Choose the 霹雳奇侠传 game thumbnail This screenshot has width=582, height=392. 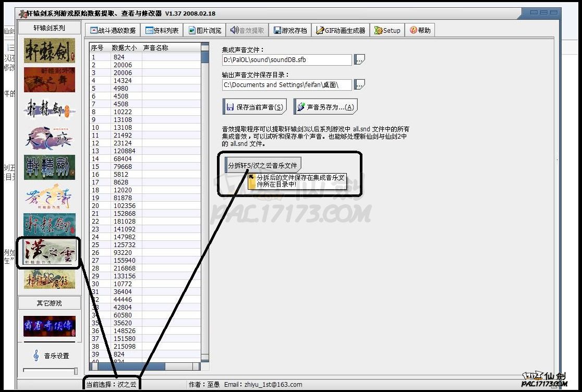click(x=49, y=326)
